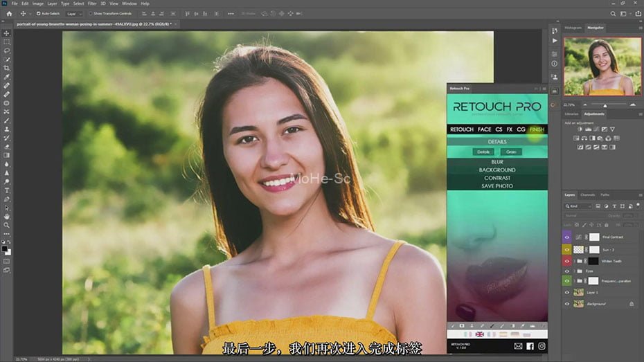Open Retouch Pro Facebook icon link

530,345
